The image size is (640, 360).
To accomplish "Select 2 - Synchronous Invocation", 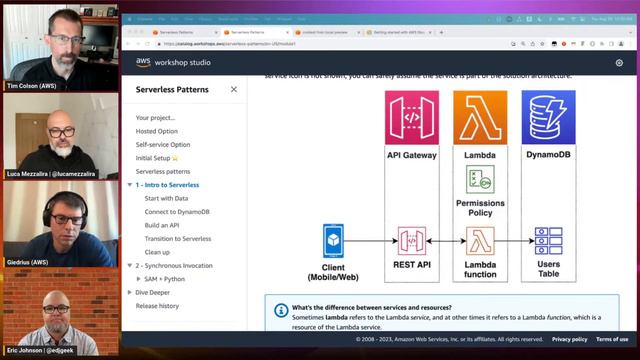I will click(x=174, y=265).
